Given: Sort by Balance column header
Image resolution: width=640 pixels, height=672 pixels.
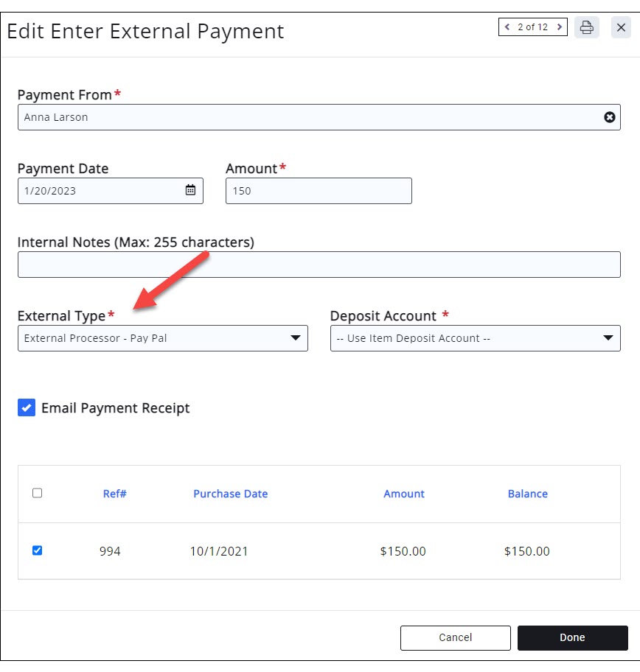Looking at the screenshot, I should pyautogui.click(x=527, y=494).
